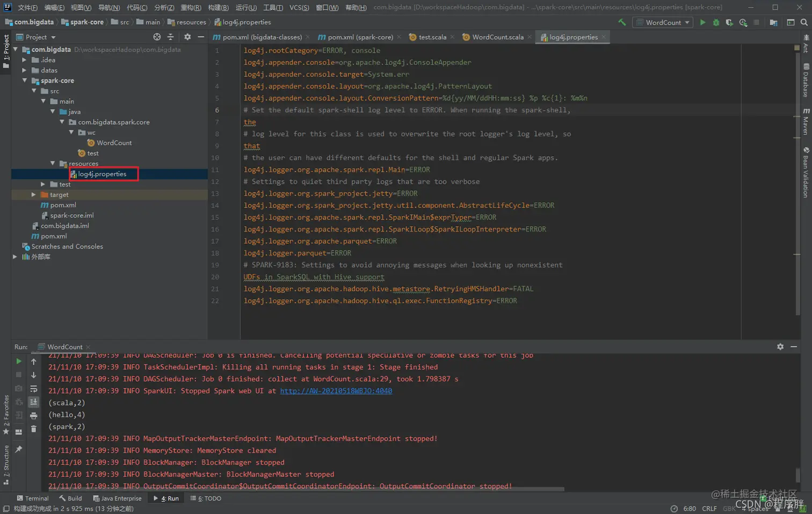Click the resources breadcrumb in navigation bar
This screenshot has height=514, width=812.
[186, 22]
